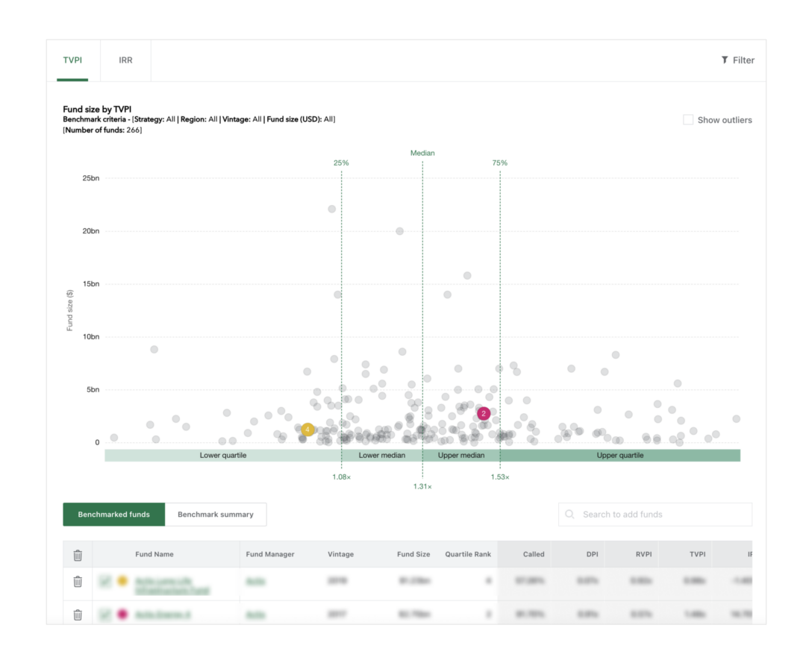Open the Benchmark summary view
Viewport: 812px width, 663px height.
point(216,515)
